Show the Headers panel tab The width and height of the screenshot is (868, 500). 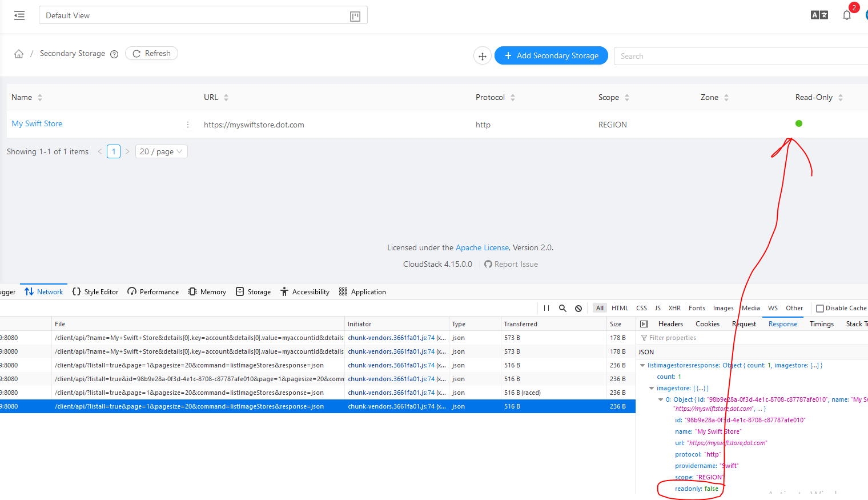(x=670, y=324)
